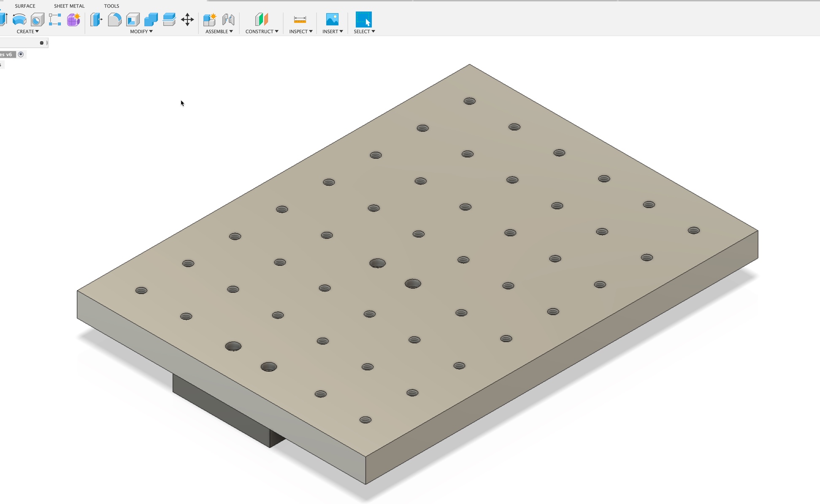Activate the Move/Copy tool

187,19
